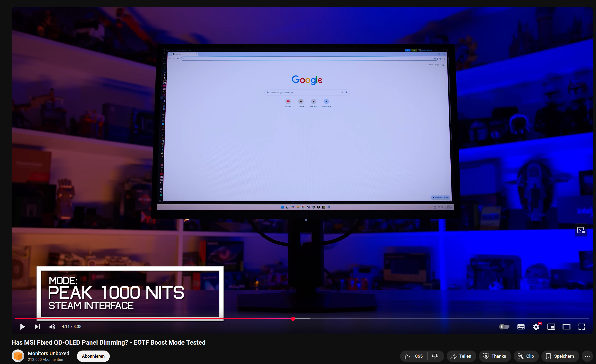Open the Monitors Unboxed channel avatar
This screenshot has height=364, width=596.
point(18,356)
